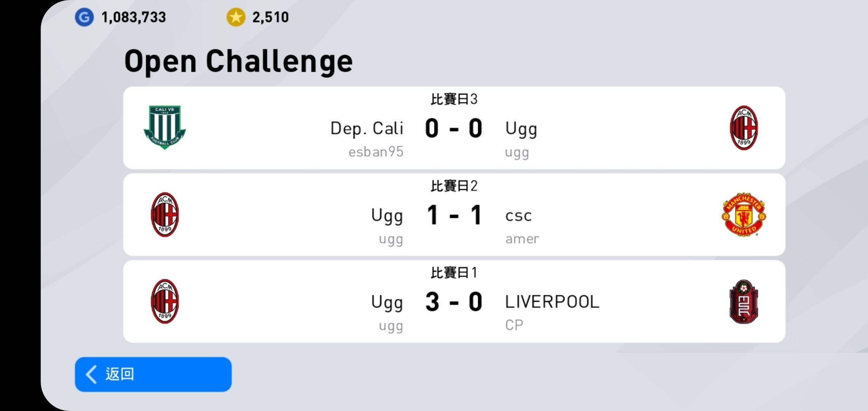Click AC Milan crest in matchday 3 row
Screen dimensions: 868x411
tap(744, 128)
